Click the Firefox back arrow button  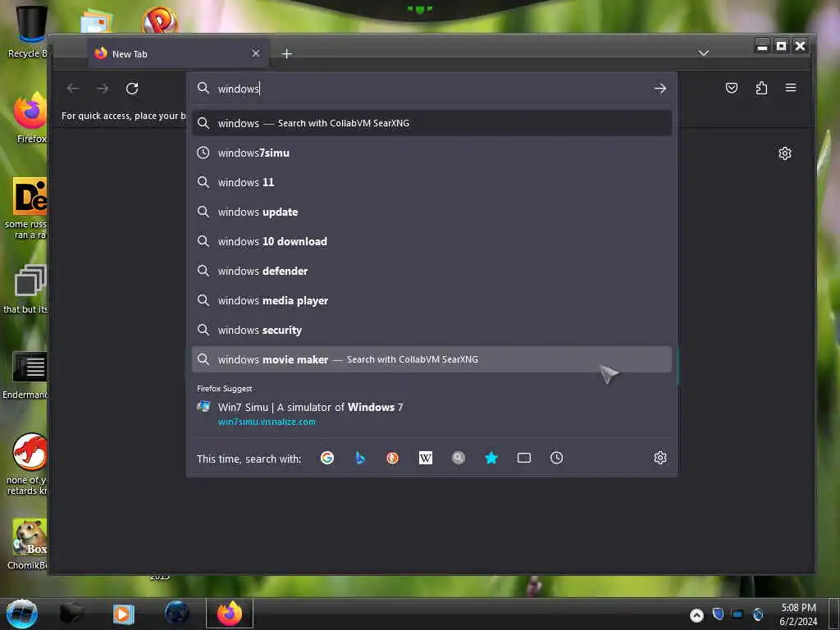73,89
